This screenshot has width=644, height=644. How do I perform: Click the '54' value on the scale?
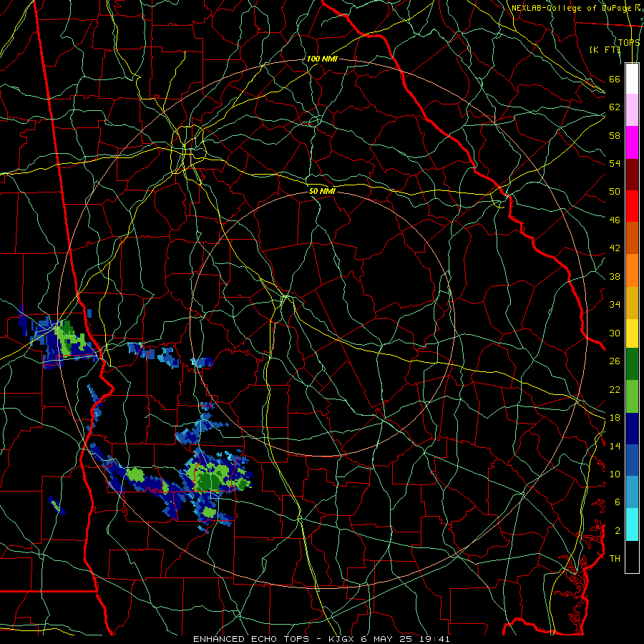(x=615, y=163)
